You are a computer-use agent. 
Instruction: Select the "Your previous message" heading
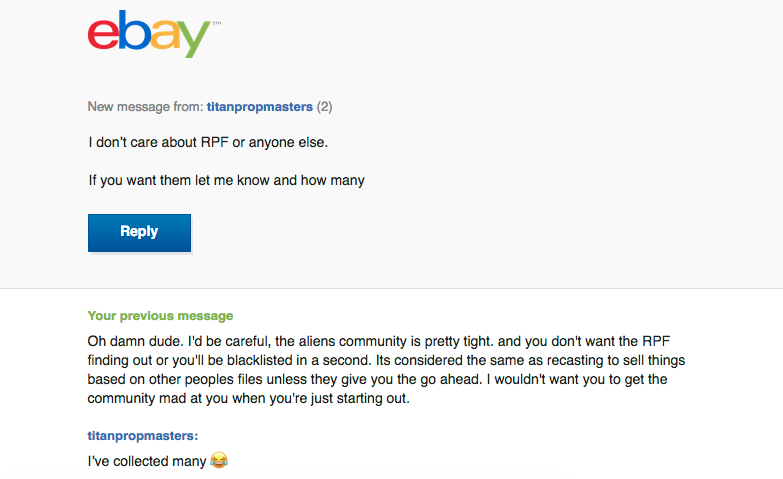tap(160, 316)
